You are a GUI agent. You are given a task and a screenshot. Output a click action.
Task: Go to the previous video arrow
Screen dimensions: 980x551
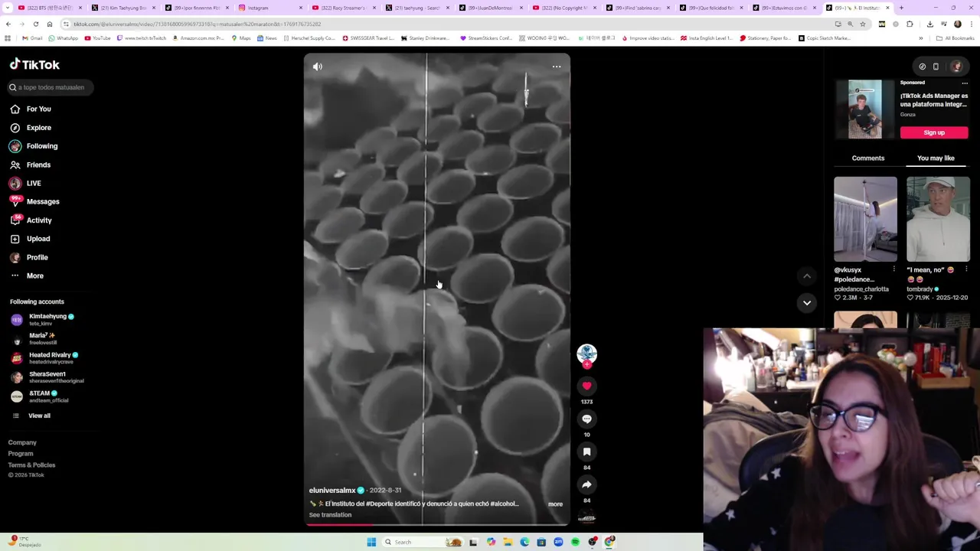coord(807,276)
